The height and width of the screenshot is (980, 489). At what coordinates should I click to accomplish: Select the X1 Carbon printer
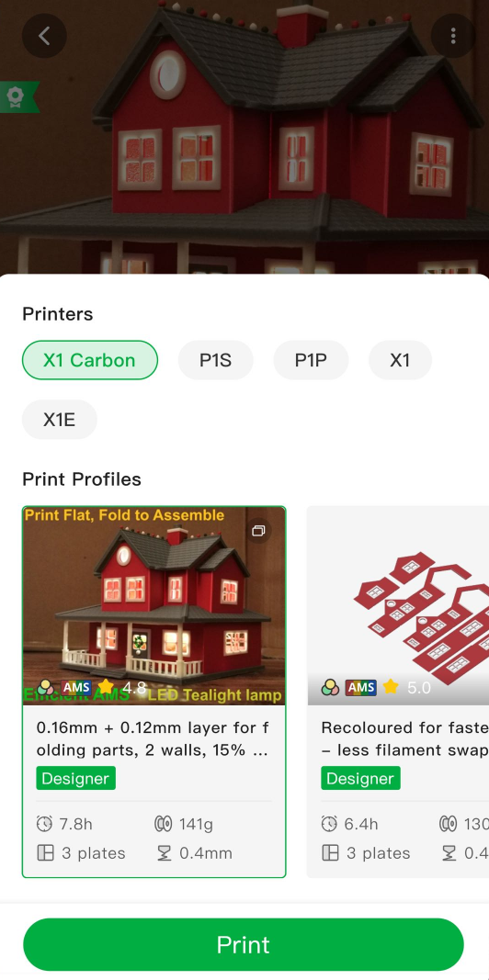[90, 360]
